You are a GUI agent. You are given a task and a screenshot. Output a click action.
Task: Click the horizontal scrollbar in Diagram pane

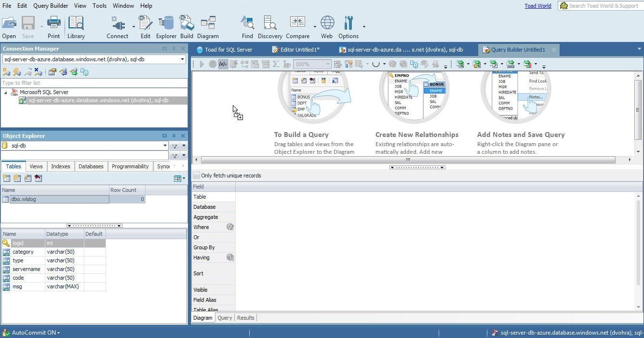coord(408,160)
